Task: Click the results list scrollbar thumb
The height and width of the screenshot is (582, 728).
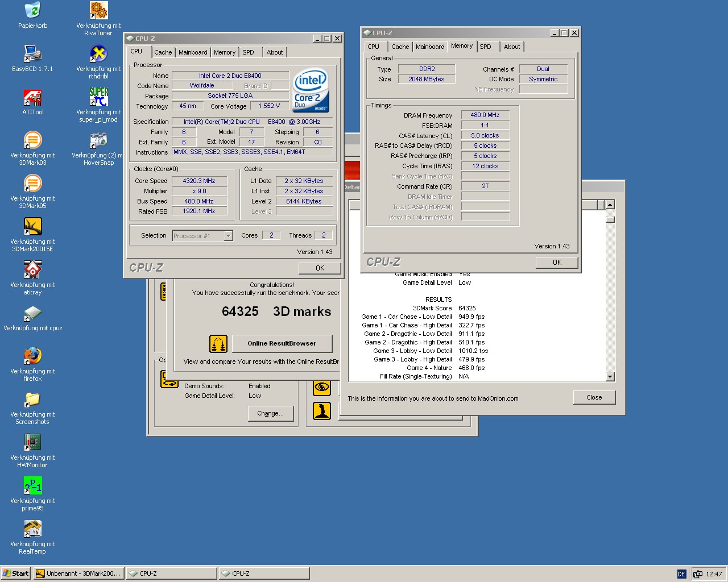Action: 610,219
